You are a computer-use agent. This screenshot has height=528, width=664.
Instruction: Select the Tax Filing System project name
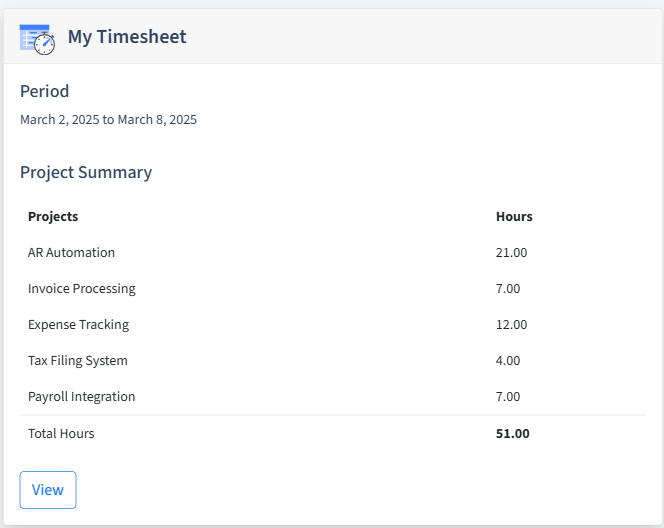click(77, 360)
